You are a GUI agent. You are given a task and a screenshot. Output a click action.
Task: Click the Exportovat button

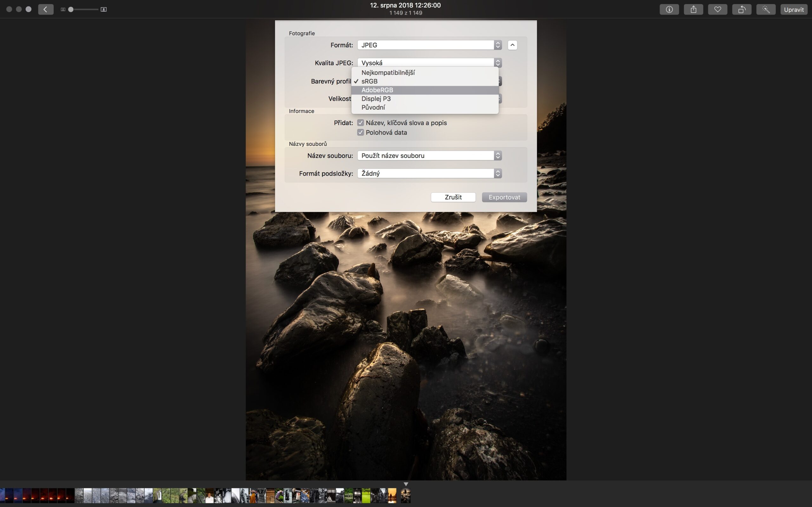click(x=504, y=197)
